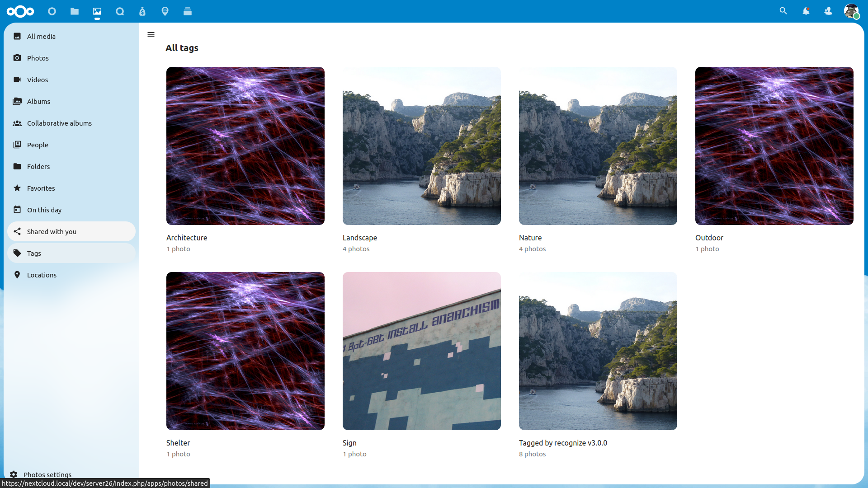Switch to Shared with you view
Screen dimensions: 868x488
(51, 231)
